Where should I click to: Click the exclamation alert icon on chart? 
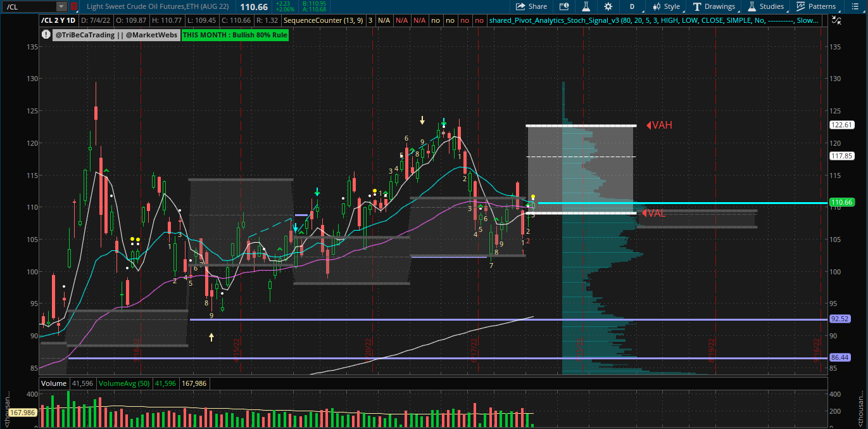[x=46, y=35]
